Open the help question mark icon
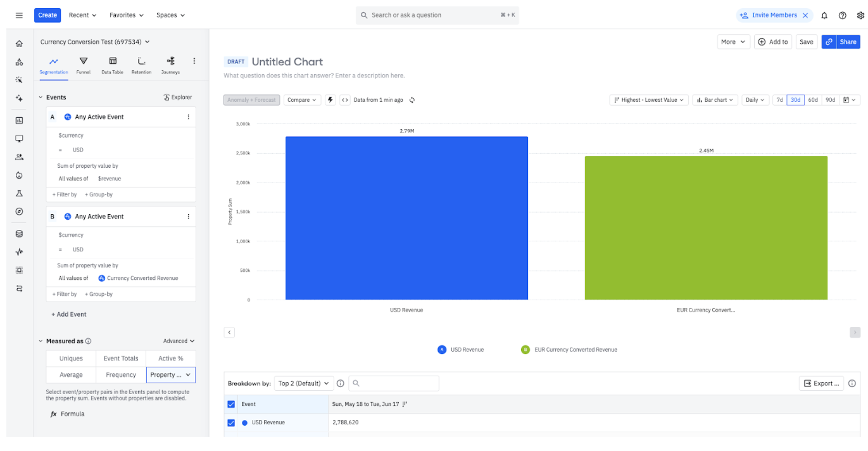The image size is (868, 451). [842, 15]
